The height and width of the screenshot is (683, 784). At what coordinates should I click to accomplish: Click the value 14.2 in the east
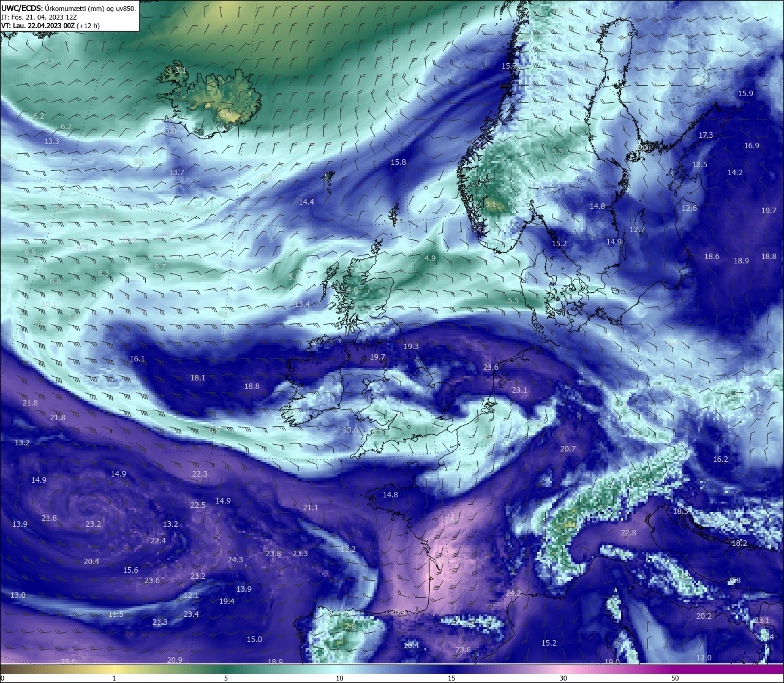coord(735,173)
